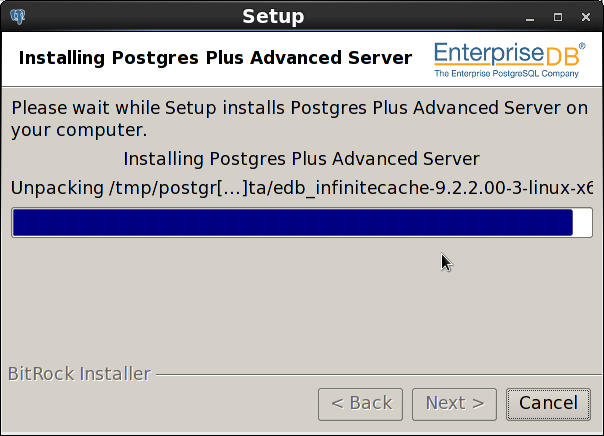Cancel the installation
The height and width of the screenshot is (436, 604).
tap(548, 404)
